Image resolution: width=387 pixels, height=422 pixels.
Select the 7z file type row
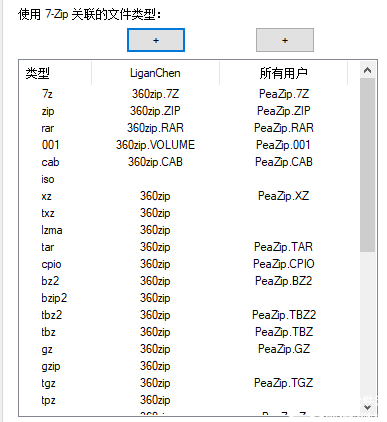click(x=189, y=94)
